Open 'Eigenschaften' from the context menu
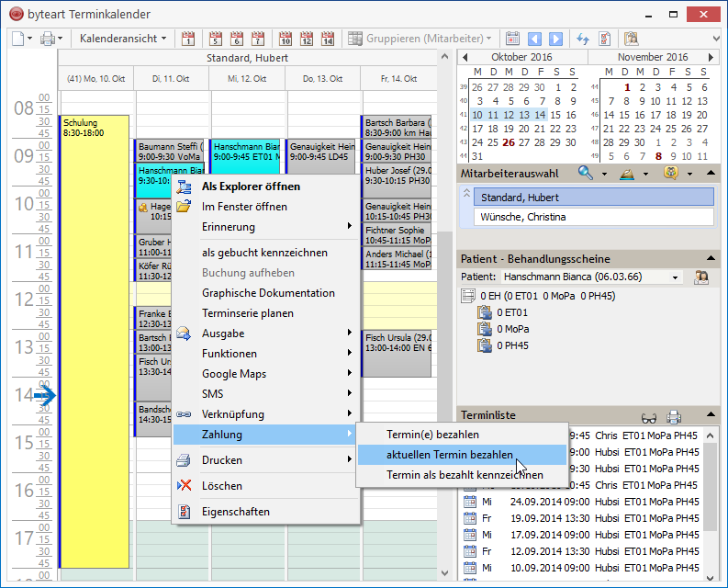The height and width of the screenshot is (588, 728). [236, 512]
